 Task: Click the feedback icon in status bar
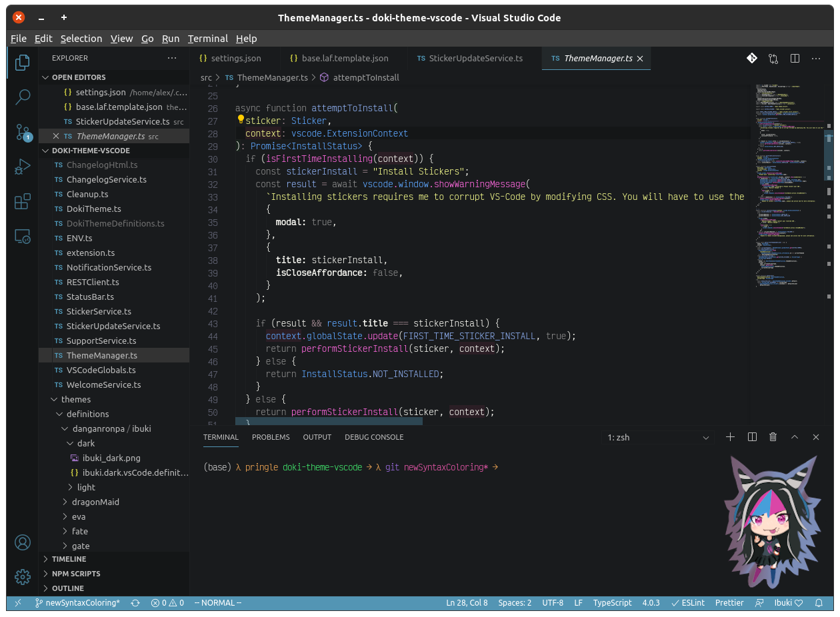pos(759,602)
